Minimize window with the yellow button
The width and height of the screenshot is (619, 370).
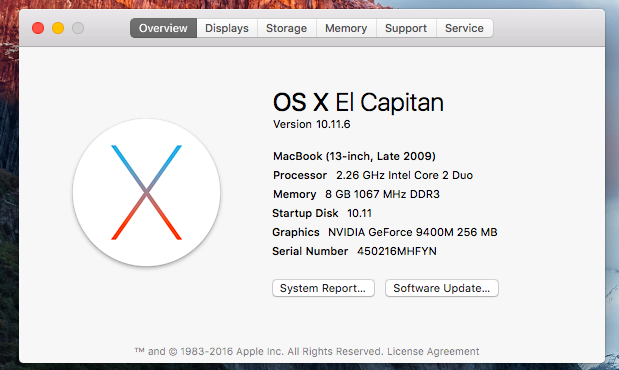point(58,28)
